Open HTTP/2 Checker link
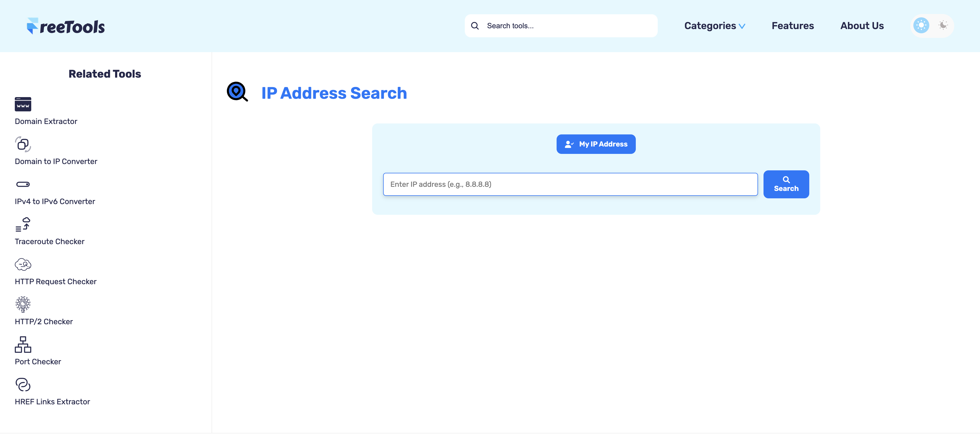This screenshot has width=980, height=440. (44, 321)
